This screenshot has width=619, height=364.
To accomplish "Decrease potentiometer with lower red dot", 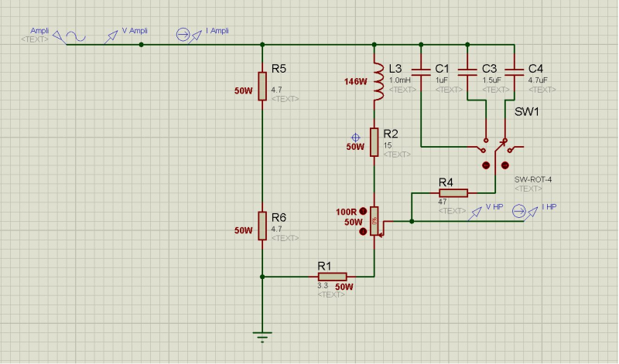I will click(363, 233).
